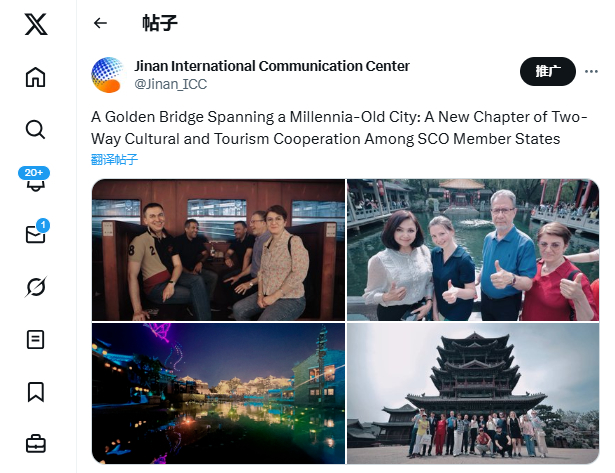
Task: Click the @Jinan_ICC handle
Action: point(171,84)
